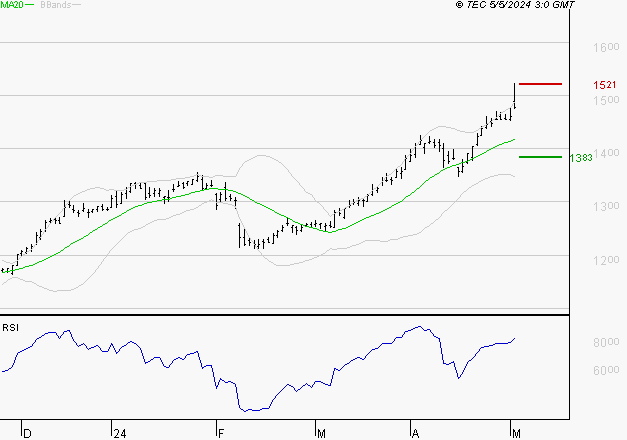Click the D month marker on time axis

(27, 434)
